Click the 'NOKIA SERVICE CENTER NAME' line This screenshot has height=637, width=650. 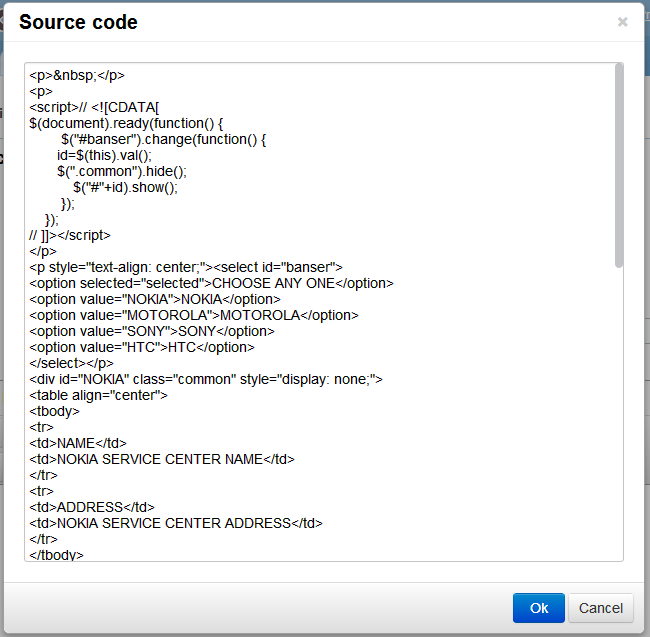click(162, 459)
